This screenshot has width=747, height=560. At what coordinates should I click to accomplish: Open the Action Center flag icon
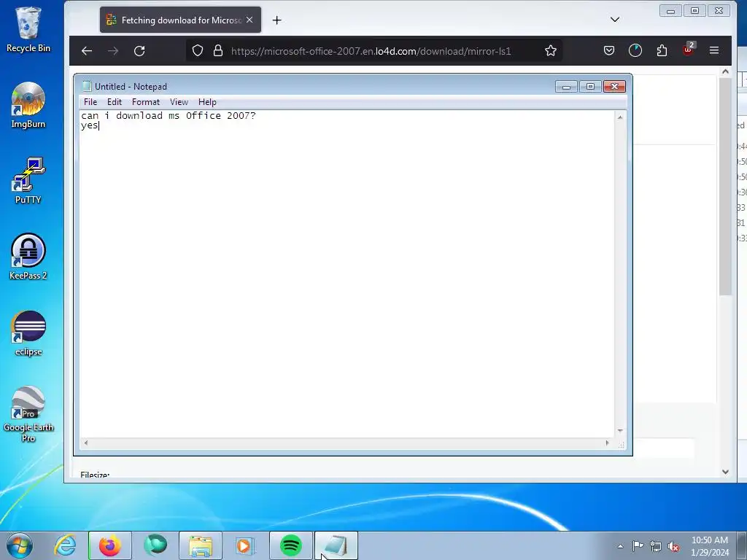638,546
